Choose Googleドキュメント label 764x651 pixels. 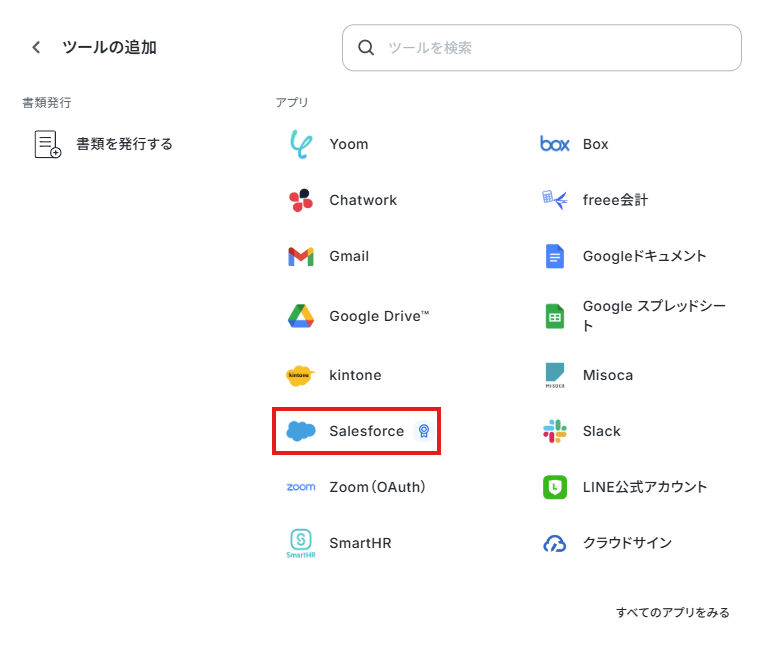(x=645, y=256)
